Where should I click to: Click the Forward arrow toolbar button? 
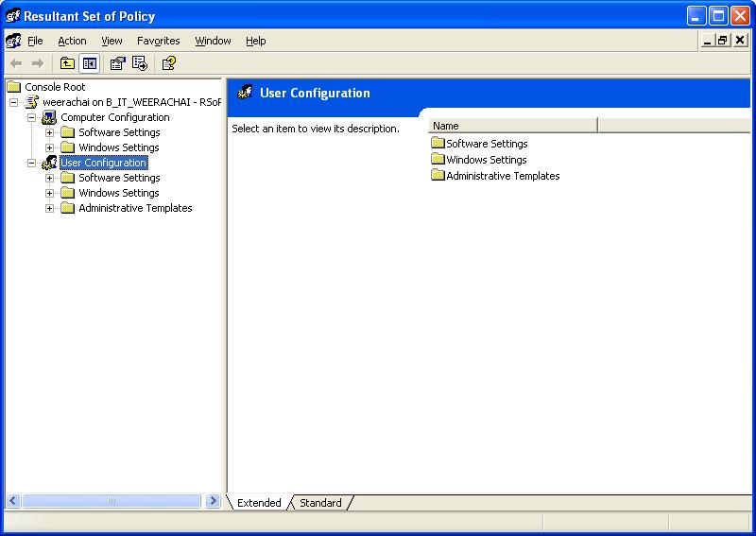(x=37, y=63)
